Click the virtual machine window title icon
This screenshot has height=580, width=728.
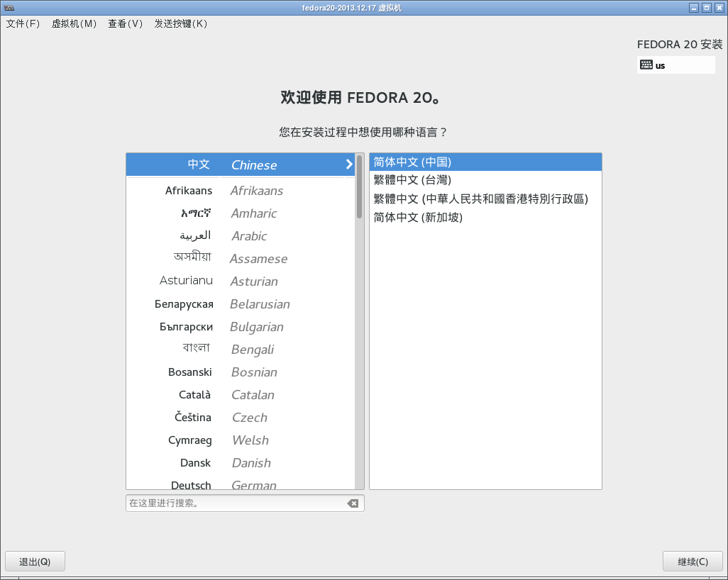(9, 7)
